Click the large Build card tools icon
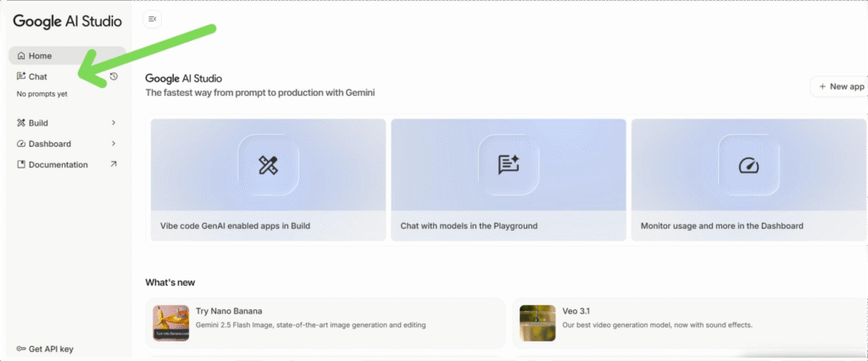 [268, 164]
